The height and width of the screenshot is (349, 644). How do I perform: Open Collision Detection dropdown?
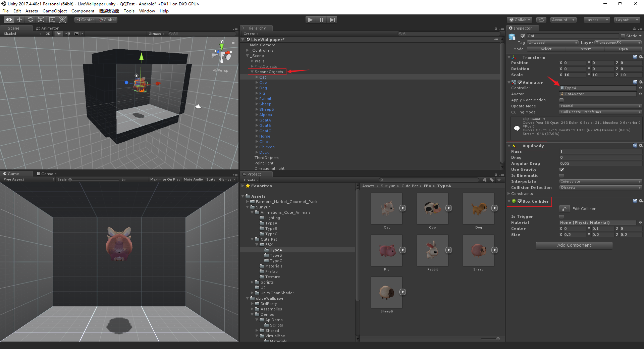click(600, 188)
